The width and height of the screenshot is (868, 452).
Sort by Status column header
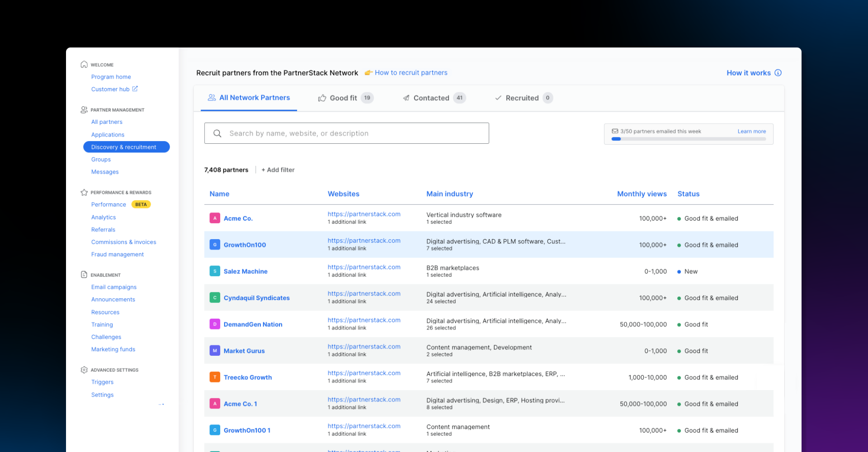(689, 194)
